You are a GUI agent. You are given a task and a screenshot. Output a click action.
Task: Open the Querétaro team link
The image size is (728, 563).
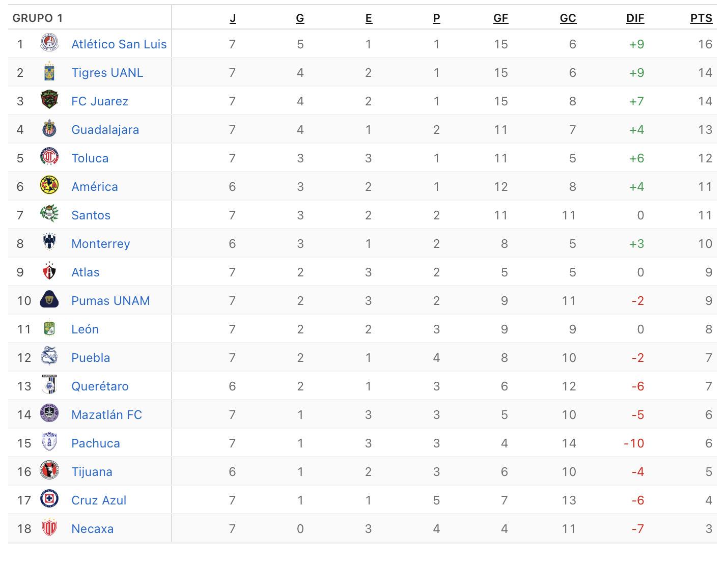pyautogui.click(x=100, y=386)
